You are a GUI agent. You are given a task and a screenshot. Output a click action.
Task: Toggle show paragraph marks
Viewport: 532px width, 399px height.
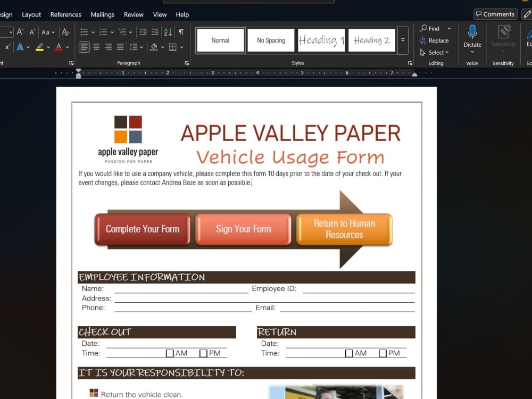point(181,32)
